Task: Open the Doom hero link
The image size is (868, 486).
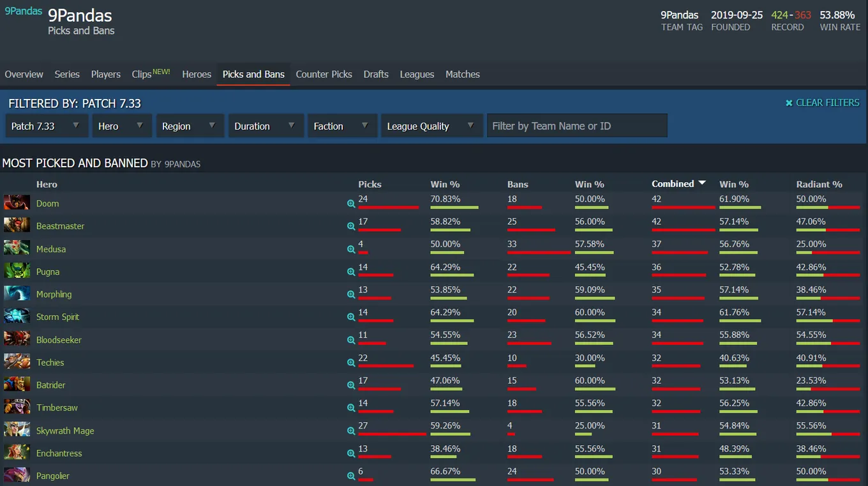Action: pyautogui.click(x=47, y=204)
